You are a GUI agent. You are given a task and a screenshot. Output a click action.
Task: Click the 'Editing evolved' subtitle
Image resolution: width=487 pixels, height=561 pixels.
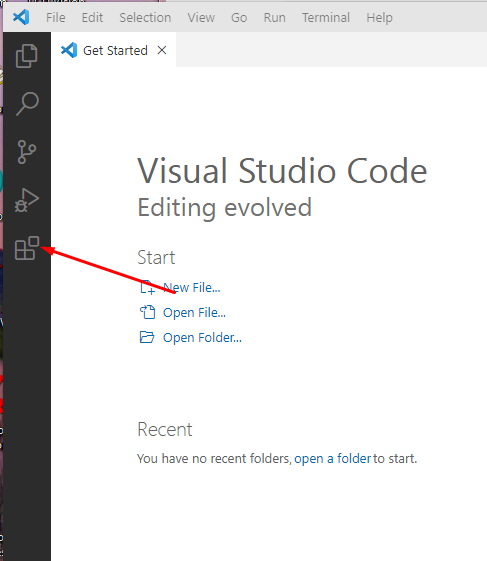click(x=225, y=208)
